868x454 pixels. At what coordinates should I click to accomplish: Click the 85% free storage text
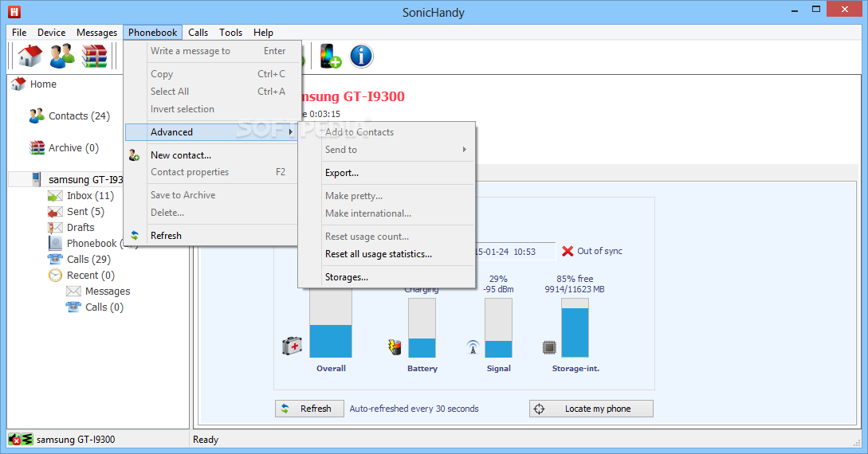(575, 280)
